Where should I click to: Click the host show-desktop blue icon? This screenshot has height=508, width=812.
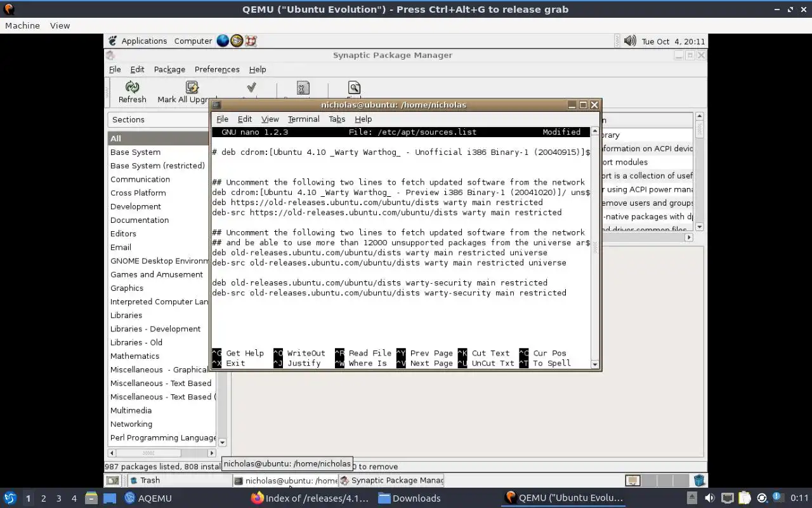[x=110, y=498]
